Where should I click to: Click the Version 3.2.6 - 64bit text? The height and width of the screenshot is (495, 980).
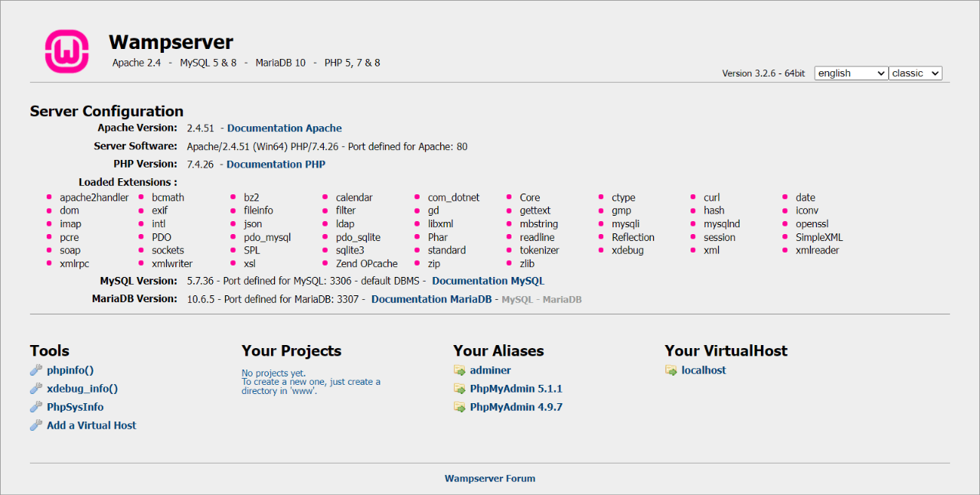[x=763, y=73]
